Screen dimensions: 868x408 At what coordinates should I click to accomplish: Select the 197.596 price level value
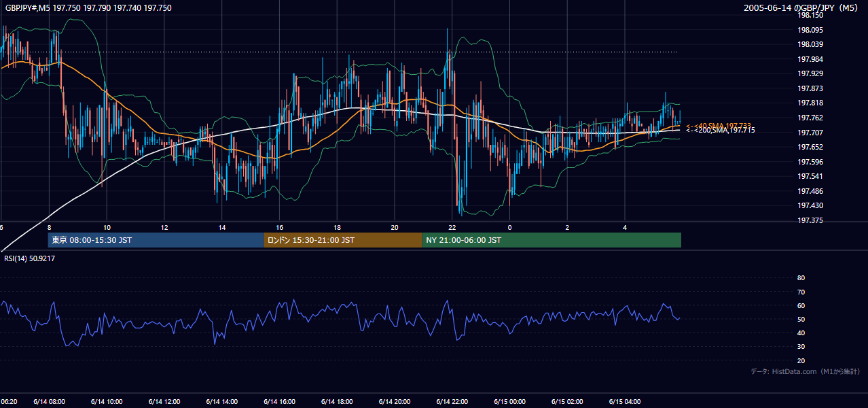pos(810,162)
